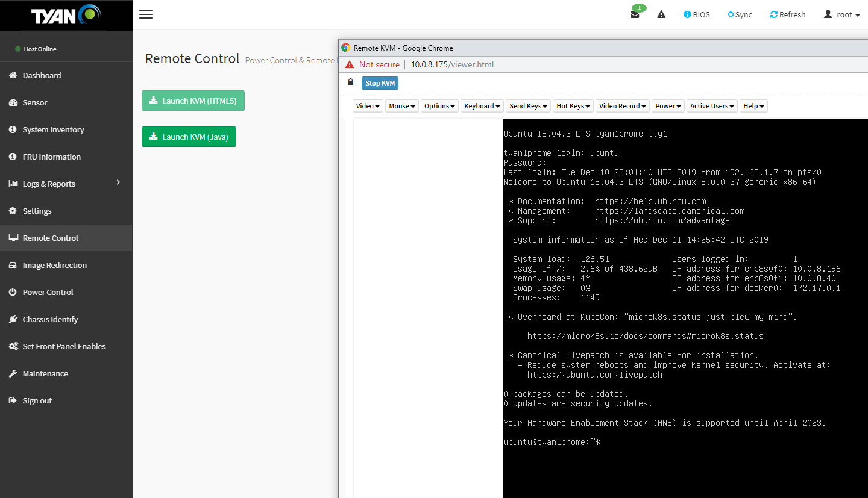This screenshot has width=868, height=498.
Task: Click the Settings menu label in sidebar
Action: tap(37, 211)
